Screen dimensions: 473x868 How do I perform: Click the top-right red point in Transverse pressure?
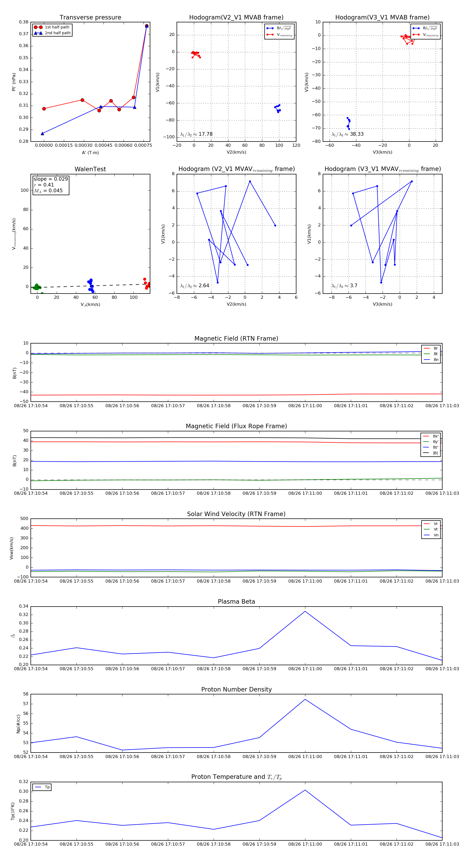point(146,26)
